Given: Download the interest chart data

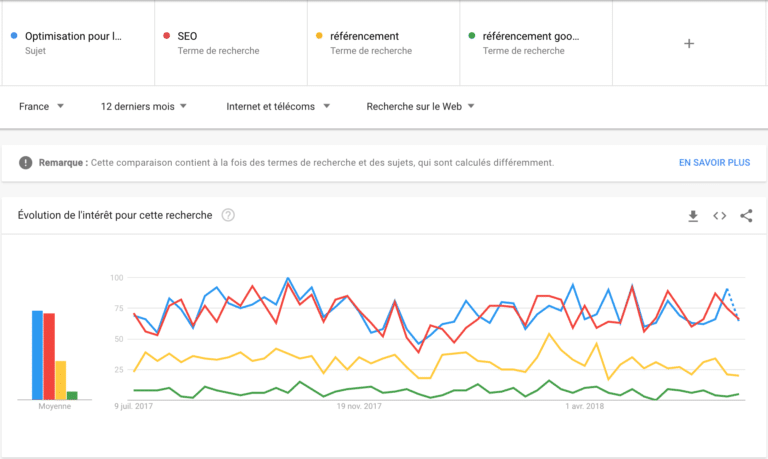Looking at the screenshot, I should coord(693,215).
